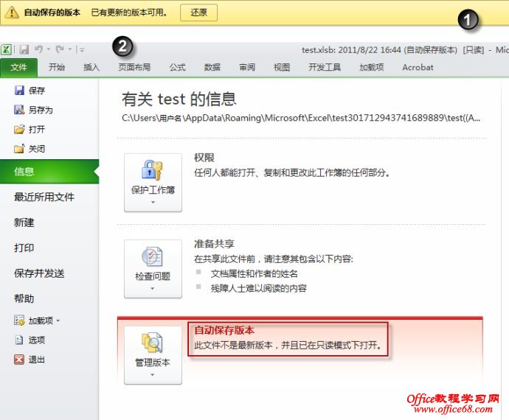The width and height of the screenshot is (509, 420).
Task: Click the text 文档属性和作者的姓名
Action: 254,274
